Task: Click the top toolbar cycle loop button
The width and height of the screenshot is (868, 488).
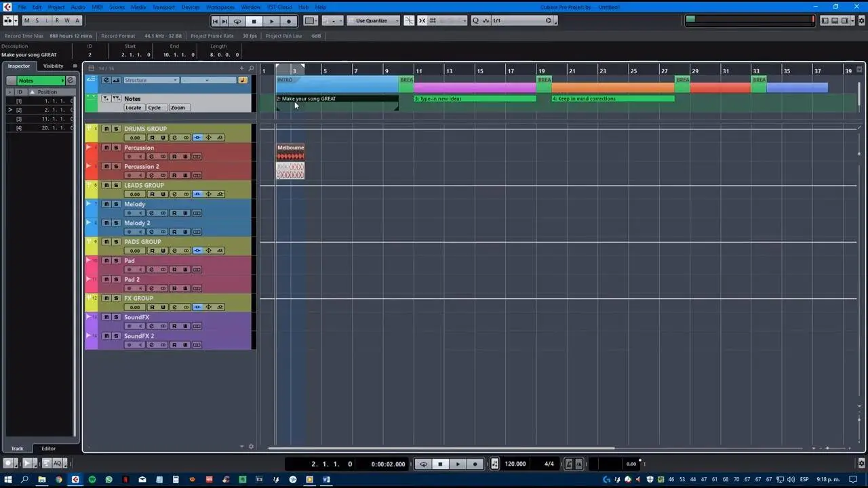Action: tap(237, 21)
